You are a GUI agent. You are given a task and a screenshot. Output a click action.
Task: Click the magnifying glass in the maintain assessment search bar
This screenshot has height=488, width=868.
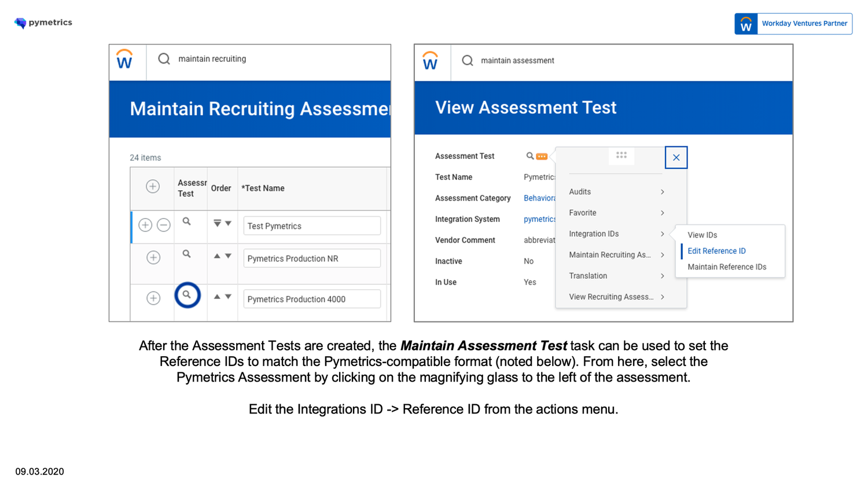click(x=468, y=60)
